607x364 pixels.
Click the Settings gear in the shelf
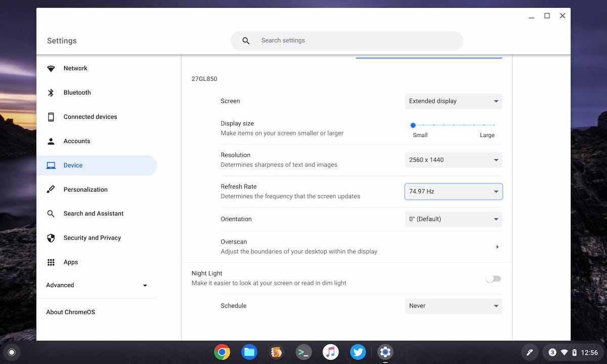click(385, 352)
